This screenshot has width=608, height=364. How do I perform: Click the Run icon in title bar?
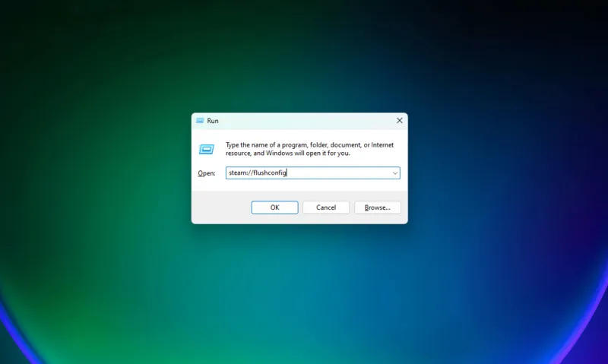(200, 121)
